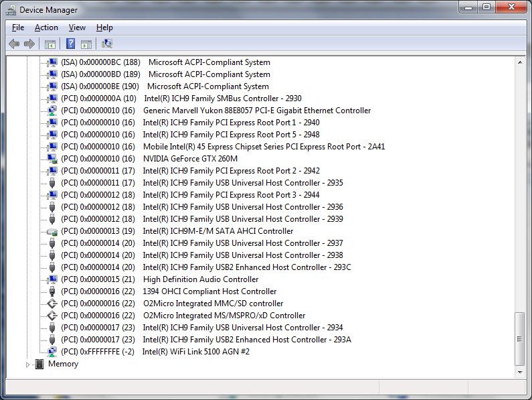Click the vertical scrollbar thumb
Image resolution: width=532 pixels, height=400 pixels.
coord(520,339)
